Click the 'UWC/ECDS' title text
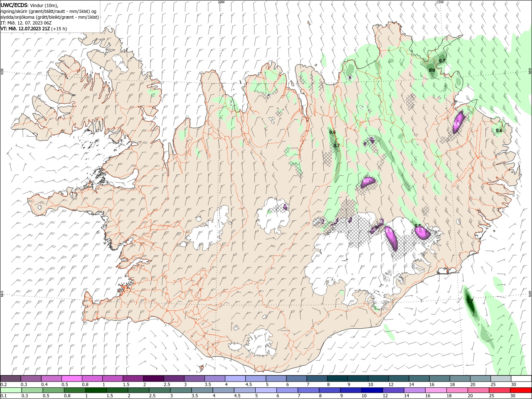 [x=14, y=5]
